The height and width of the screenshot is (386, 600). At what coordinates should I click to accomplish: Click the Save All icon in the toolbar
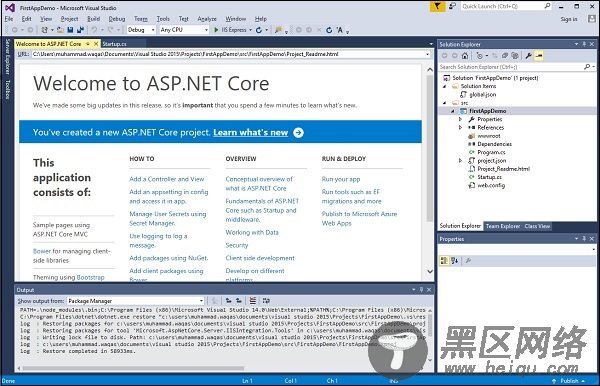click(80, 30)
